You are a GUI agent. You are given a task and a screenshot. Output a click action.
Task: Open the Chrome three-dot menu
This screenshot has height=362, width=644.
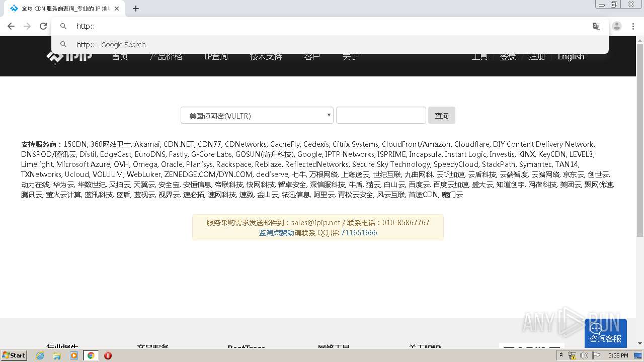pyautogui.click(x=633, y=26)
